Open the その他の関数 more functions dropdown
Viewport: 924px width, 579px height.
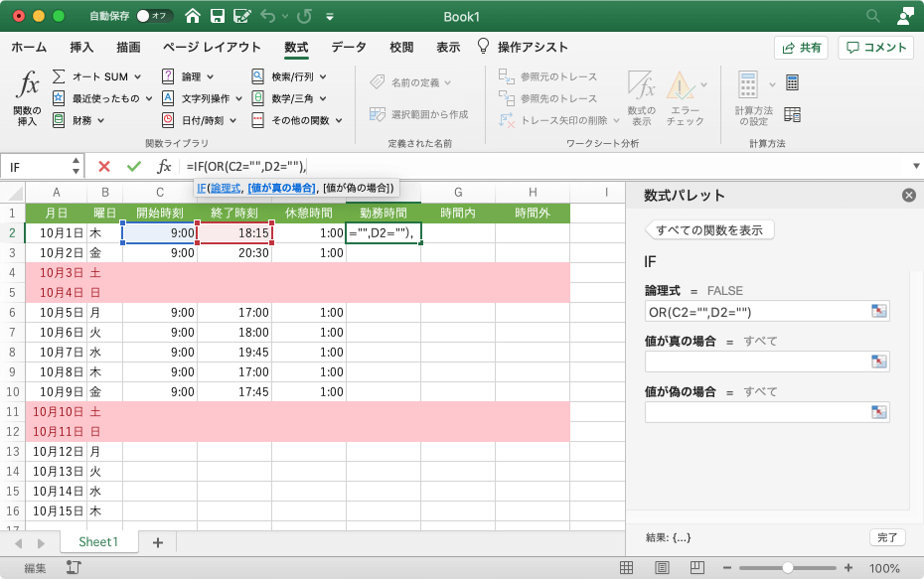pos(297,120)
